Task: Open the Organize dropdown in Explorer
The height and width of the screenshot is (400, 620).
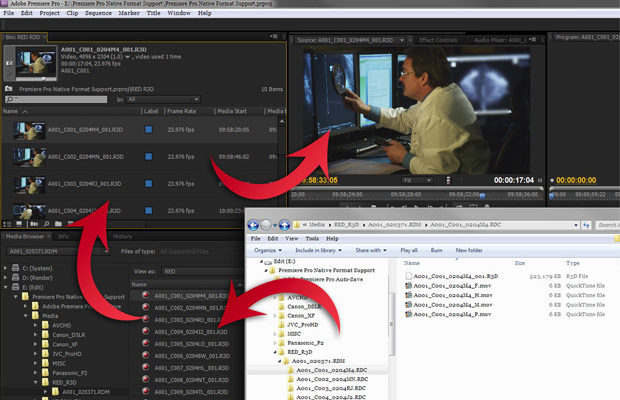Action: point(268,250)
